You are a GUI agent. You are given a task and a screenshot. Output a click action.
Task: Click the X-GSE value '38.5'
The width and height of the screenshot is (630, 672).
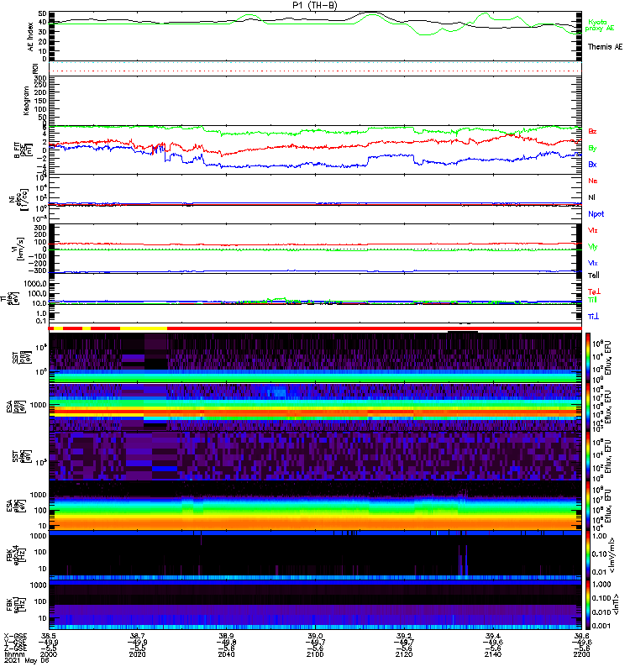tap(49, 636)
